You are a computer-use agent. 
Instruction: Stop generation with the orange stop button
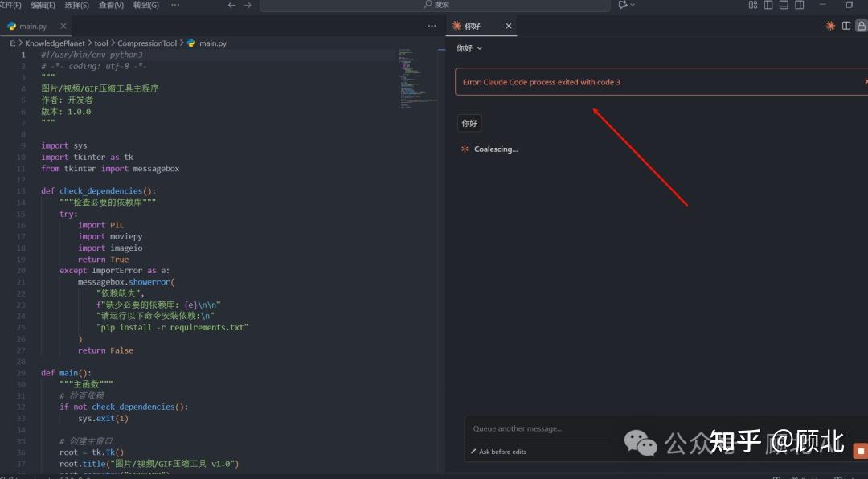860,452
